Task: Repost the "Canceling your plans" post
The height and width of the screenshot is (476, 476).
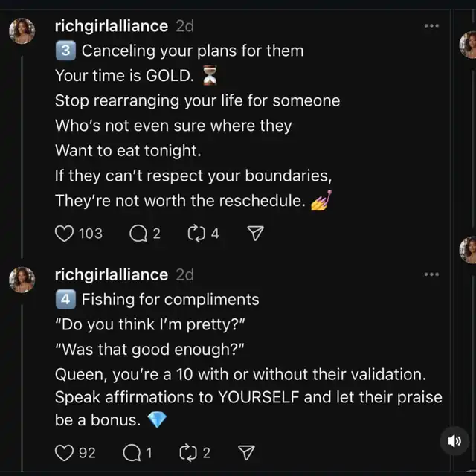Action: [x=197, y=234]
